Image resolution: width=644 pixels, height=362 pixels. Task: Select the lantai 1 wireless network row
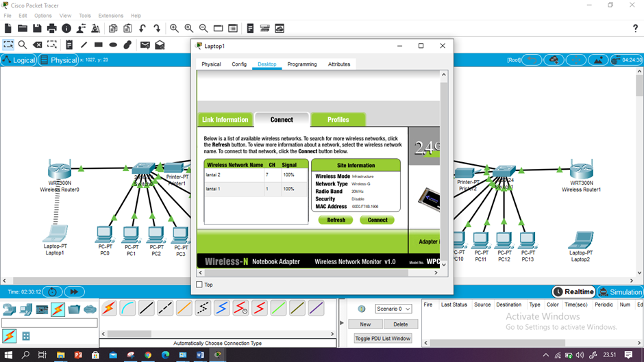tap(256, 189)
